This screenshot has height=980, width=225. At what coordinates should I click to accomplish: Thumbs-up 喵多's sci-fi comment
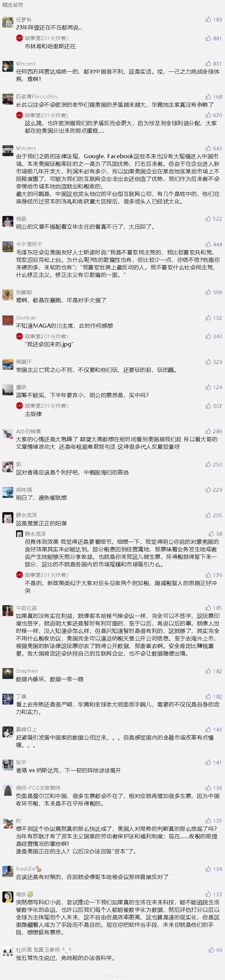[208, 894]
